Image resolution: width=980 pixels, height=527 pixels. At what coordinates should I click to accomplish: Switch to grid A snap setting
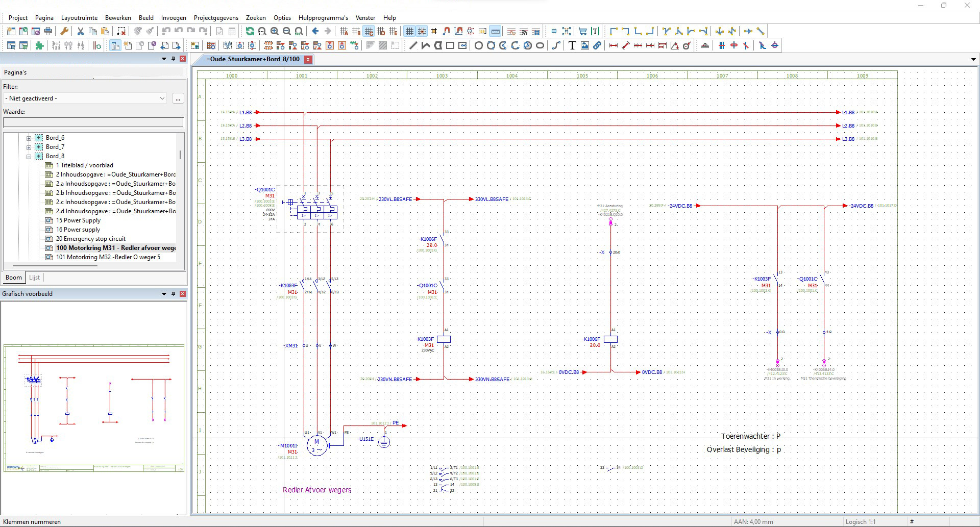tap(344, 32)
